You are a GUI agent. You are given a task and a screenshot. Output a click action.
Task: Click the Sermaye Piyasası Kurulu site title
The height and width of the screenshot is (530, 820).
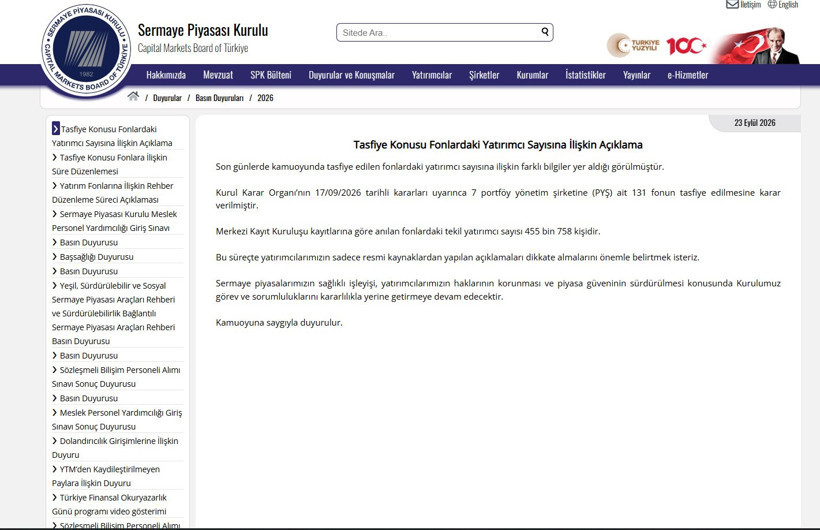pos(203,30)
